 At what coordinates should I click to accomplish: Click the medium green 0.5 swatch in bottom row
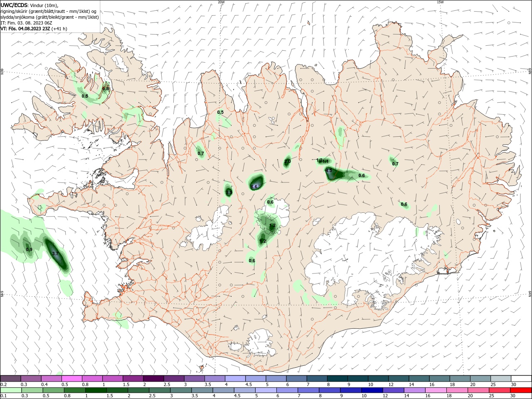tap(54, 390)
